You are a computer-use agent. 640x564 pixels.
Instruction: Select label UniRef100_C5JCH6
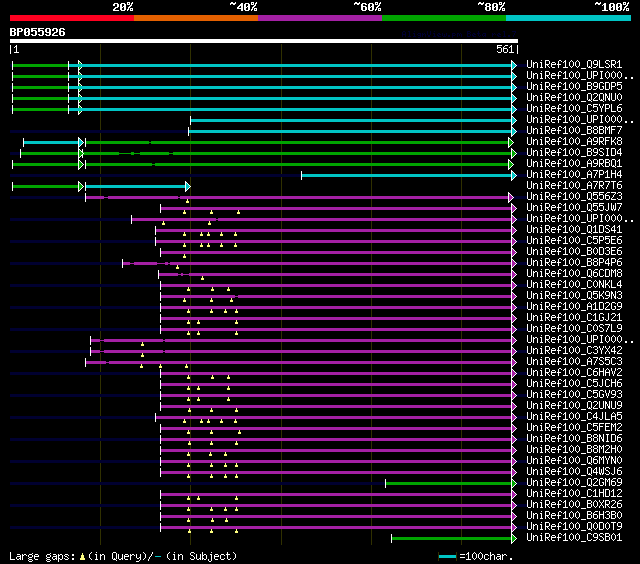pyautogui.click(x=574, y=384)
